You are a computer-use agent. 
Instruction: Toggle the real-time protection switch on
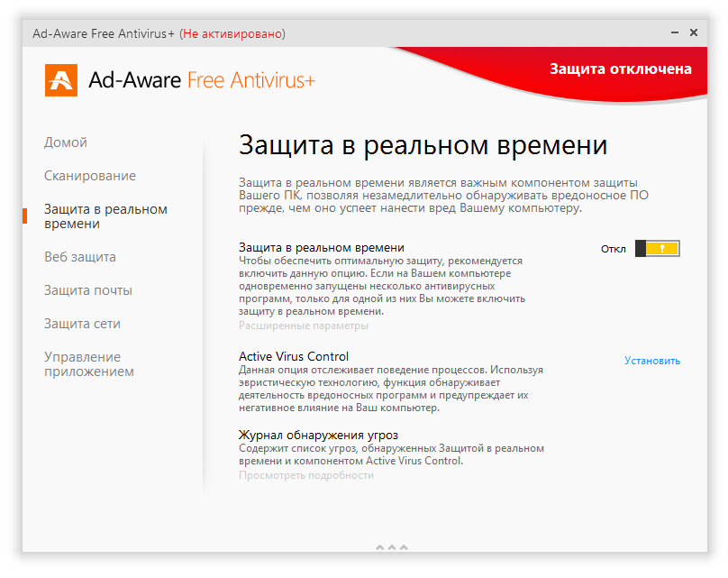[x=657, y=249]
